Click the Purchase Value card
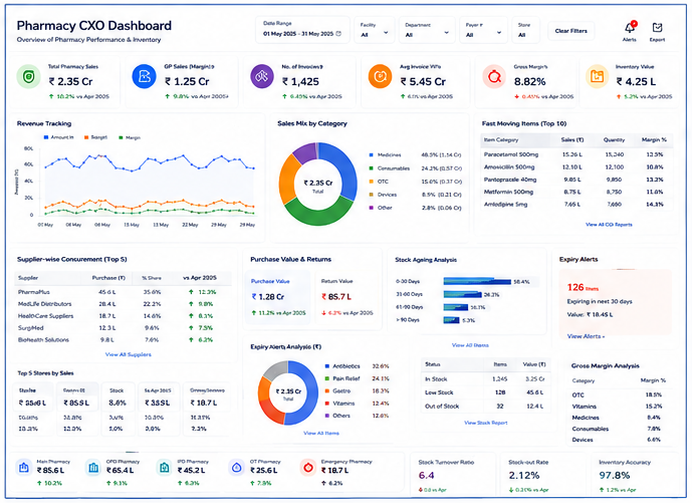Screen dimensions: 692x503 pos(278,297)
